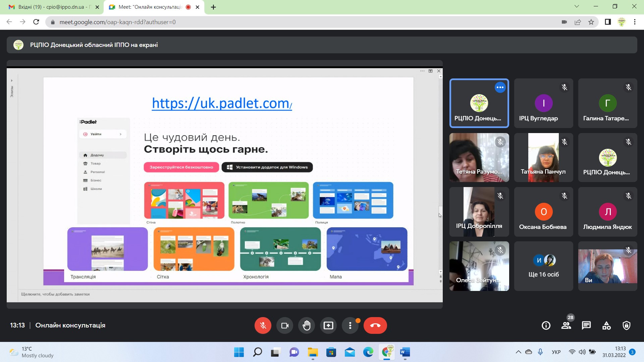Select Людмила Яндюк participant tile

coord(608,212)
